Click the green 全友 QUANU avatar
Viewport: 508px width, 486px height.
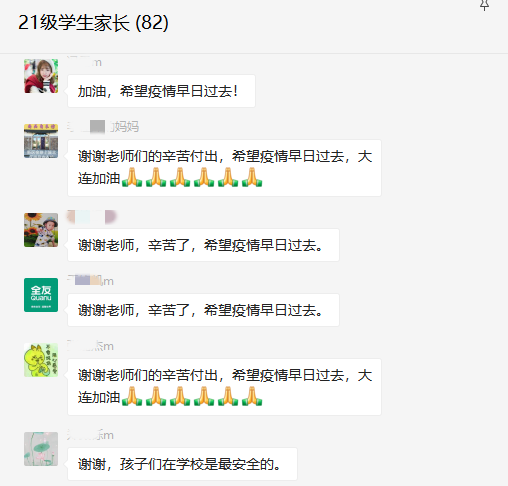point(41,295)
